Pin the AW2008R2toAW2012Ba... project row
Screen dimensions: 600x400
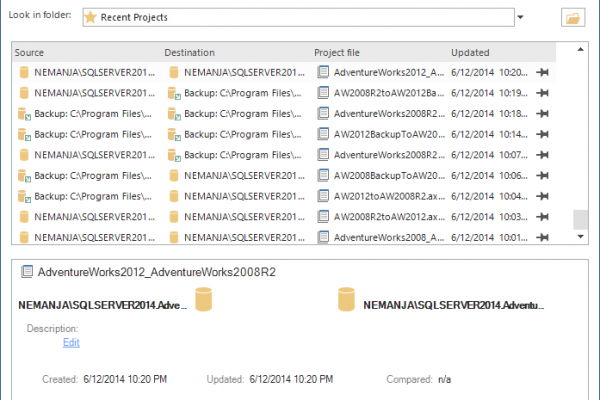click(543, 93)
